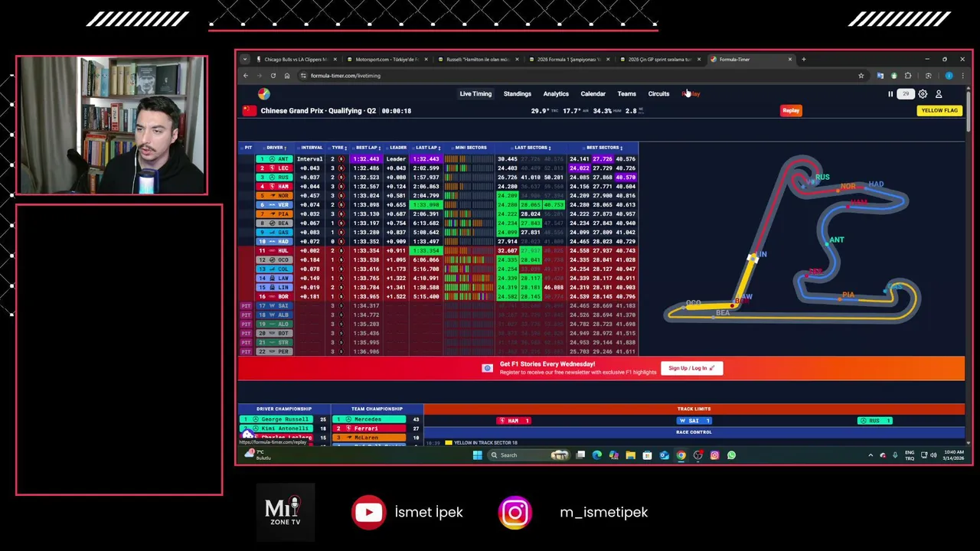Click the red Replay button

coord(791,110)
